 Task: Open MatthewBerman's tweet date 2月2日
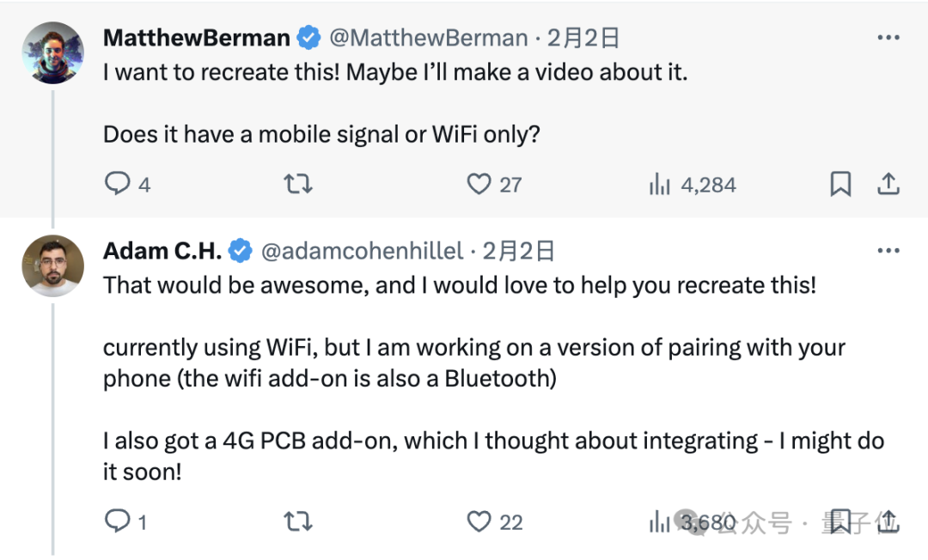[x=583, y=39]
